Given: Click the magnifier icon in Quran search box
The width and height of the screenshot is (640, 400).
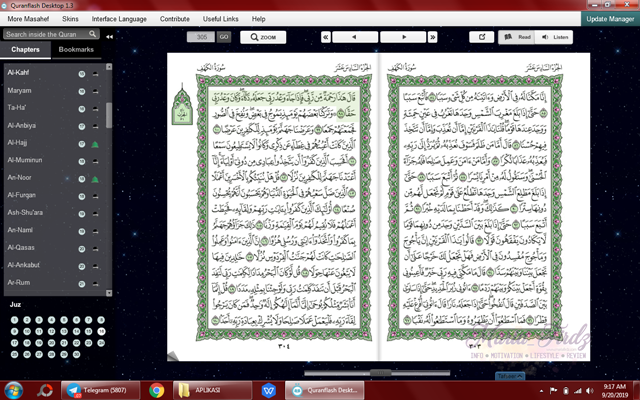Looking at the screenshot, I should 93,34.
